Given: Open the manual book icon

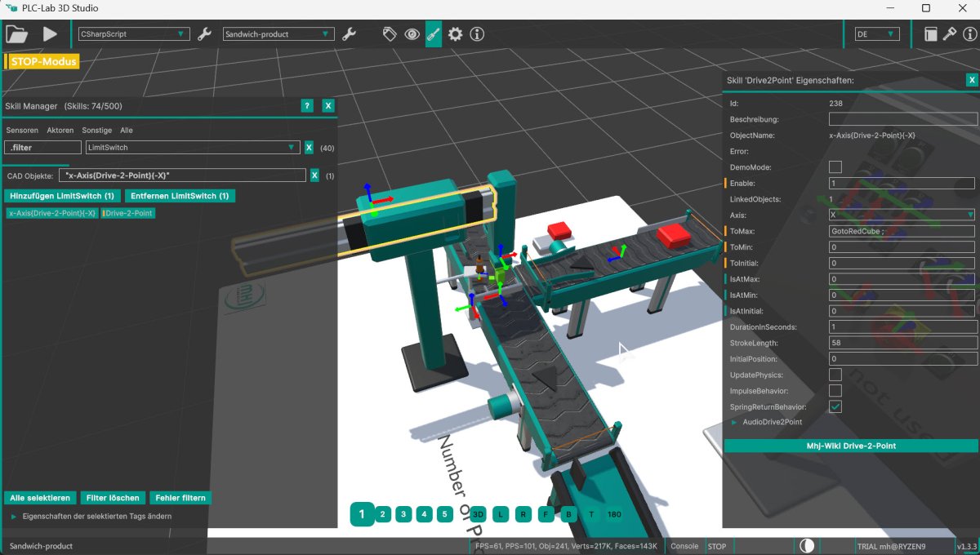Looking at the screenshot, I should [x=930, y=34].
